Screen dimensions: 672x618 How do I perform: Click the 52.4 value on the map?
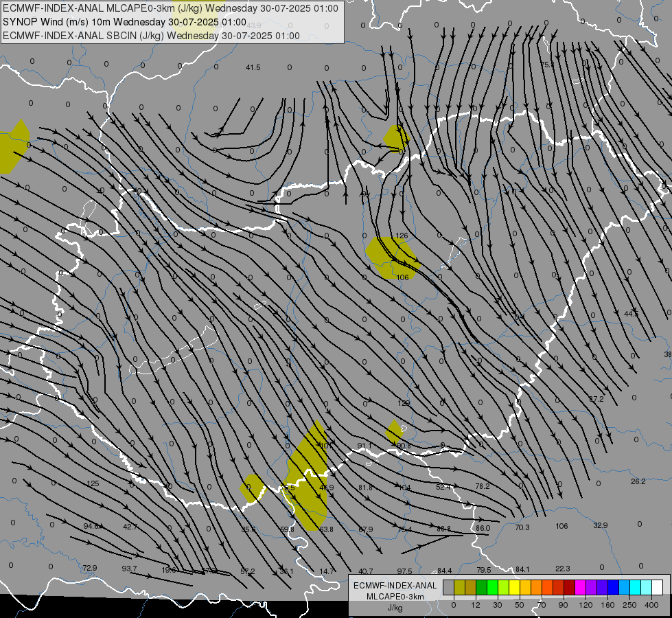click(443, 487)
